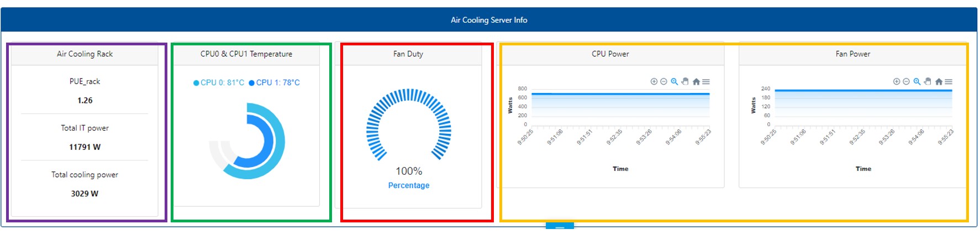Zoom in on the CPU Power chart

click(654, 81)
